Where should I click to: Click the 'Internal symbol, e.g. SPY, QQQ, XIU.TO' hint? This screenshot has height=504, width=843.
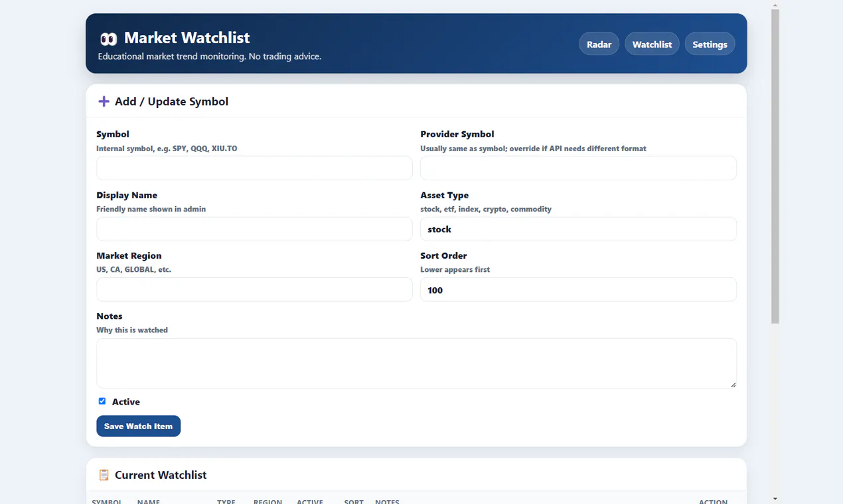coord(167,149)
